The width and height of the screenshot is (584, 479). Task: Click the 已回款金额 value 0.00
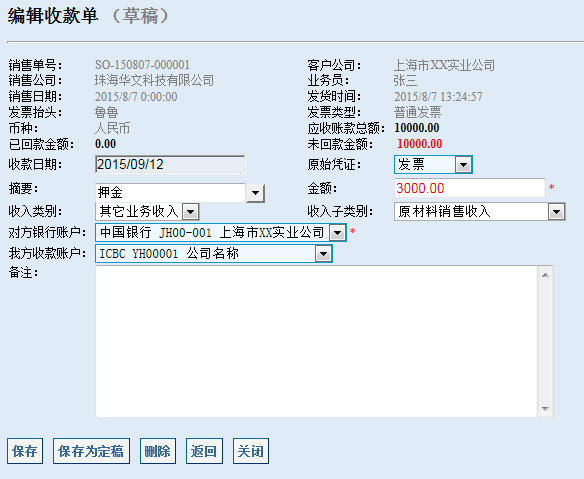[105, 144]
